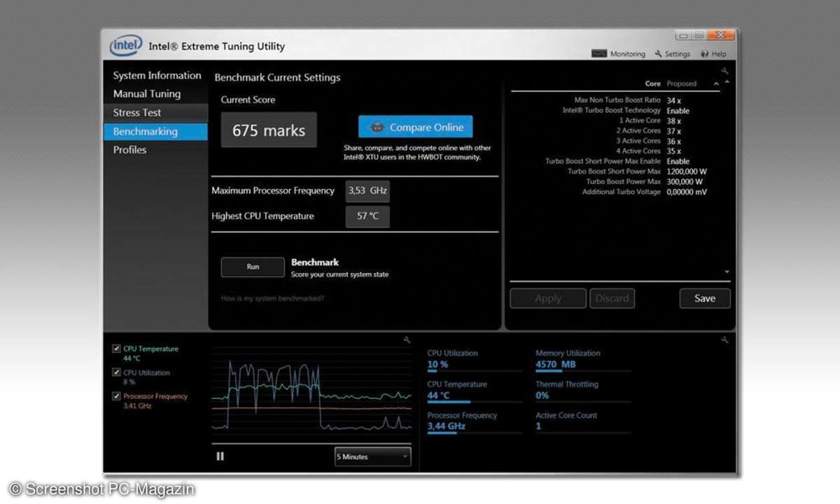Viewport: 840px width, 504px height.
Task: Click the Turbo Boost Short Power Max Enable value
Action: [678, 162]
